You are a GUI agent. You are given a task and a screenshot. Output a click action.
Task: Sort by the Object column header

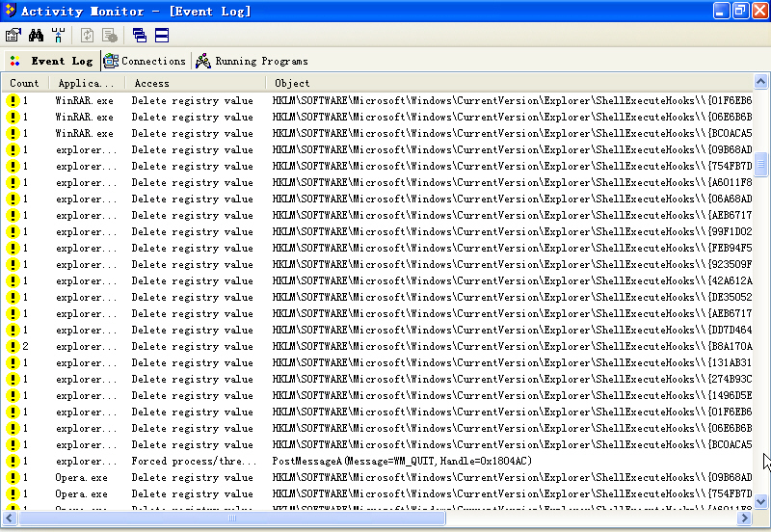click(x=509, y=83)
